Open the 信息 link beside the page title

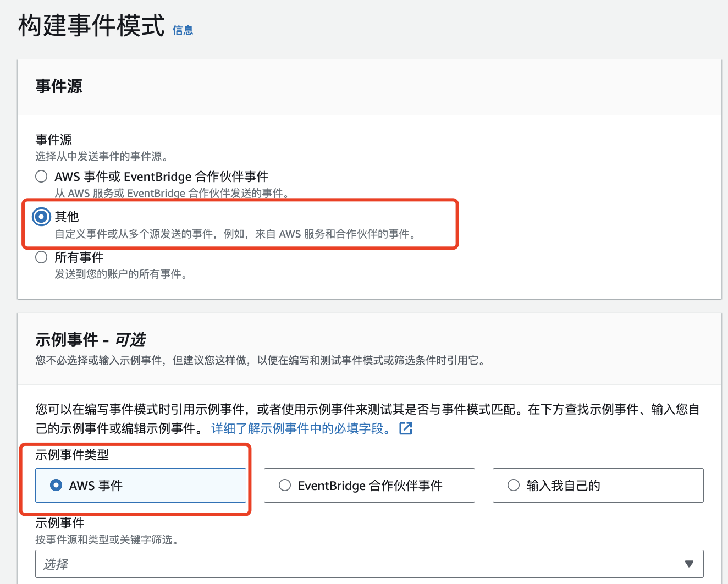pos(183,31)
